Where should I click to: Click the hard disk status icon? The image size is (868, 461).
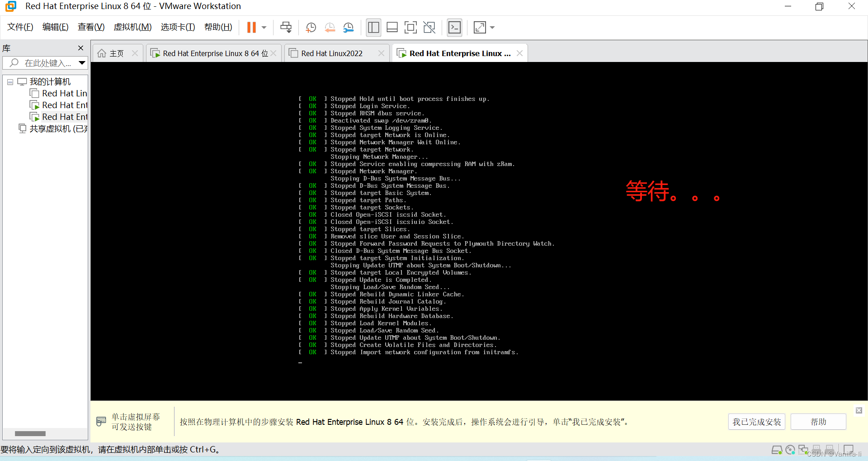point(777,450)
